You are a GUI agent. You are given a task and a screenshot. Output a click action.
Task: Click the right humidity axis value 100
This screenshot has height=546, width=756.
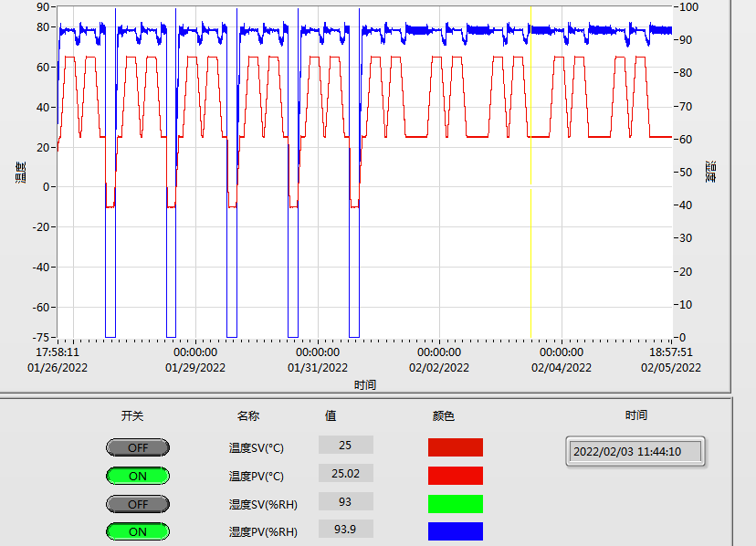(688, 6)
